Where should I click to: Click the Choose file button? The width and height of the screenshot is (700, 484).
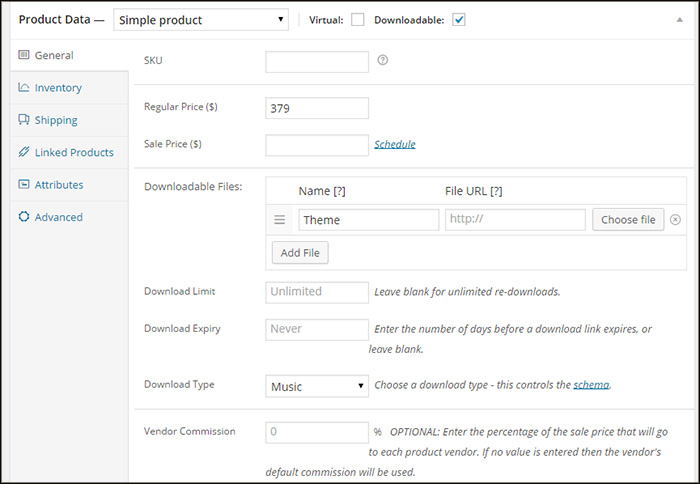(x=628, y=220)
